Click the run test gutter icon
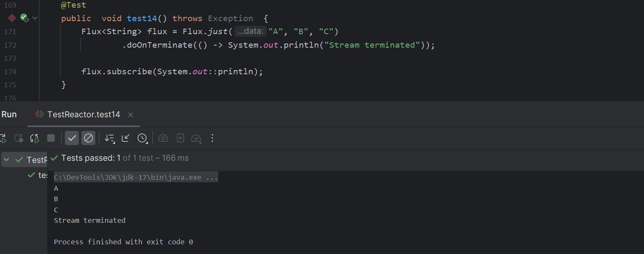This screenshot has width=644, height=254. click(24, 18)
